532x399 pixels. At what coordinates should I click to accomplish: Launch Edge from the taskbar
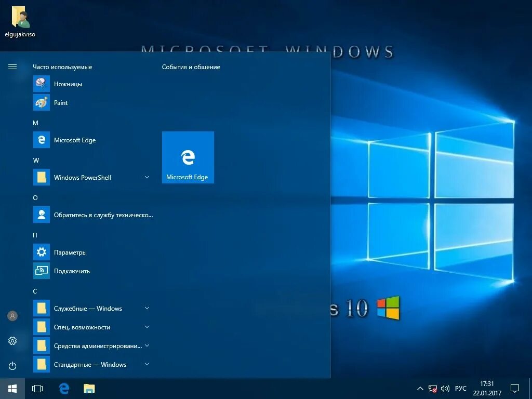click(x=64, y=389)
